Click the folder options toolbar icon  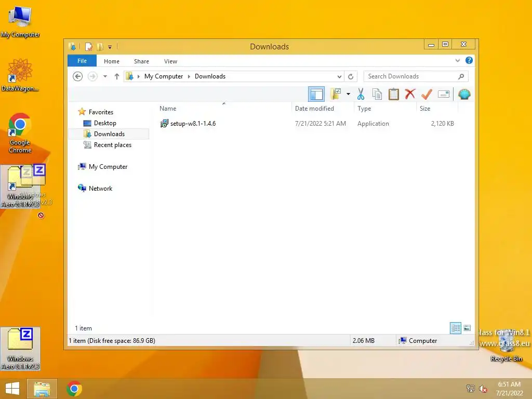[x=336, y=94]
